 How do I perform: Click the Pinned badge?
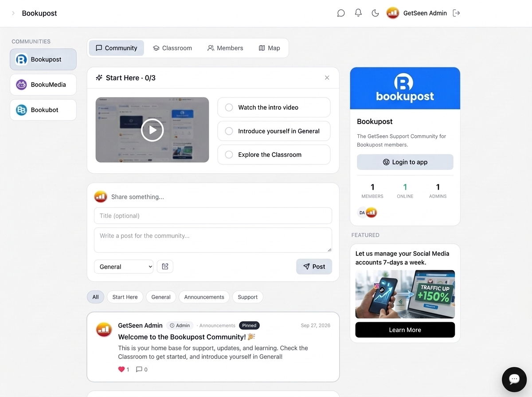(249, 325)
